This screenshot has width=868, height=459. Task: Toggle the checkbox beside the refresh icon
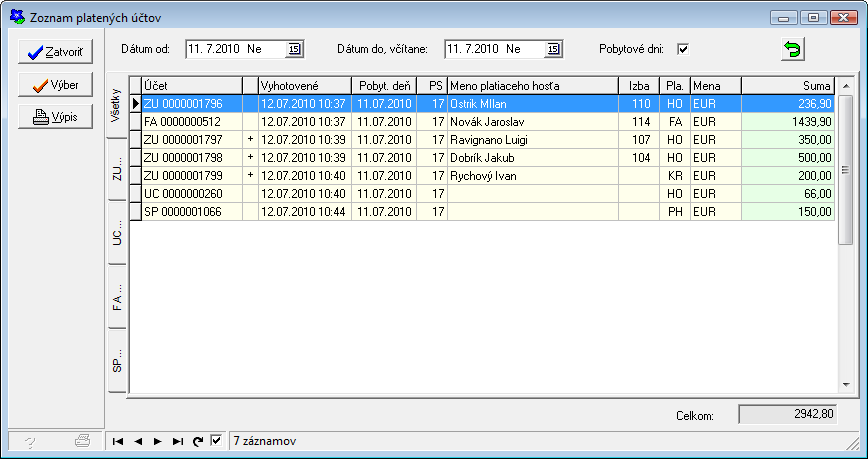pyautogui.click(x=216, y=440)
